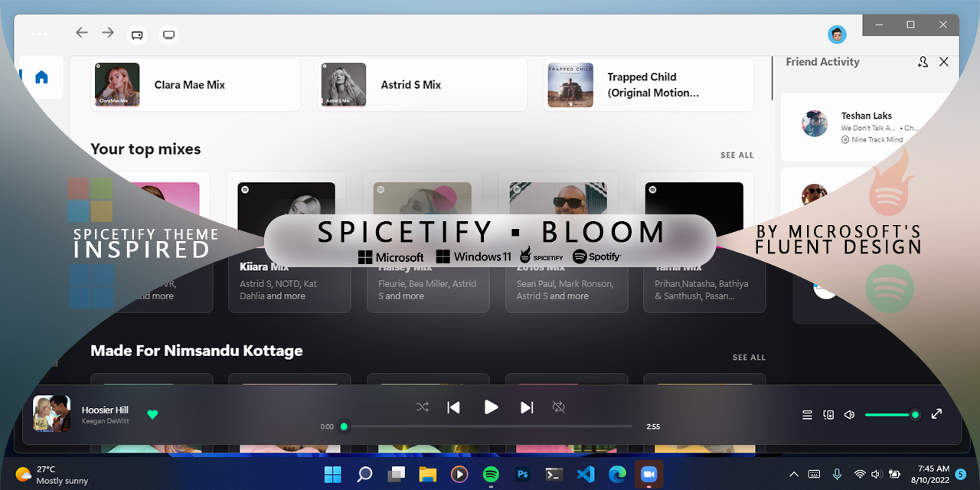Open Photoshop from the taskbar

[523, 475]
